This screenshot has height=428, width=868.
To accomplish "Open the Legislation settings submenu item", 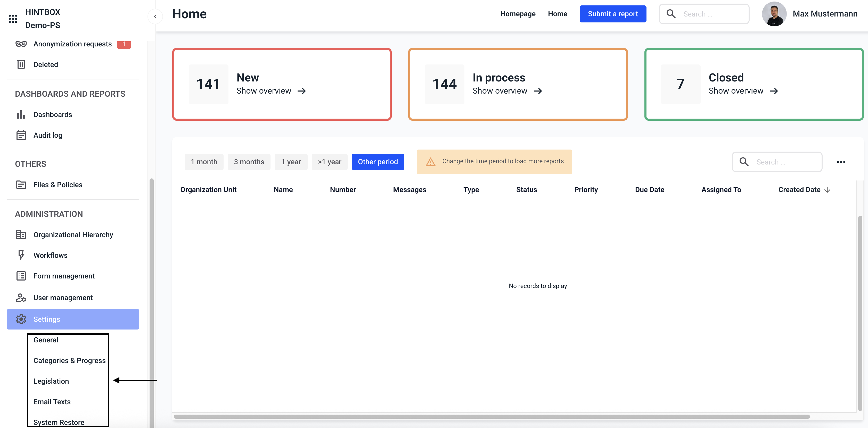I will [x=51, y=381].
